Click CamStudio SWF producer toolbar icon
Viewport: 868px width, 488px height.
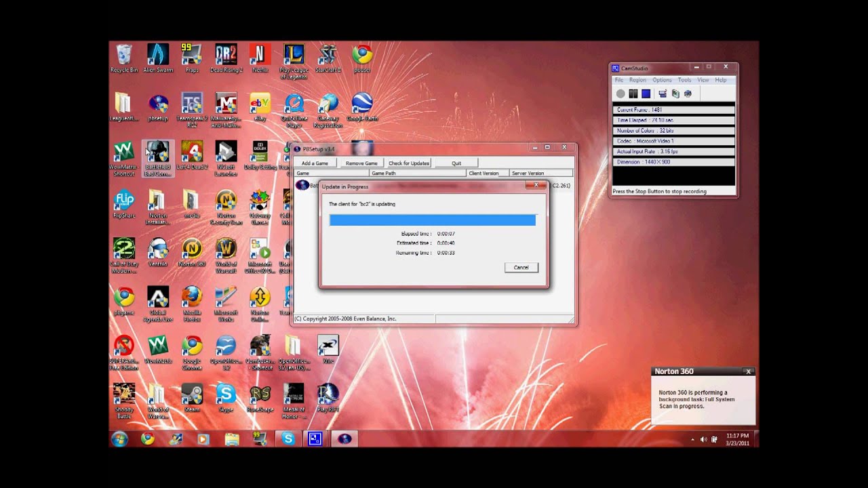(688, 94)
